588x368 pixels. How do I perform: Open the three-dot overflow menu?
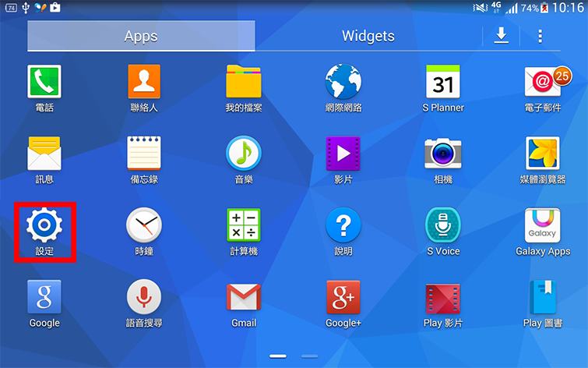coord(540,36)
